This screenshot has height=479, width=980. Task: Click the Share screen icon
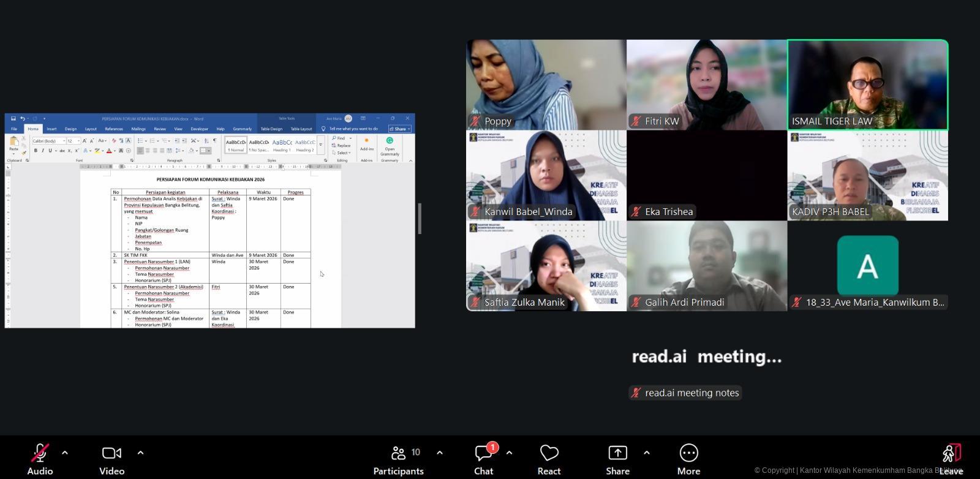click(x=617, y=454)
